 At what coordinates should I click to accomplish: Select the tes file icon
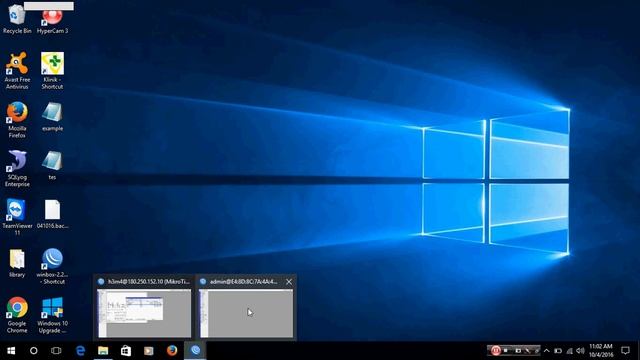click(52, 165)
